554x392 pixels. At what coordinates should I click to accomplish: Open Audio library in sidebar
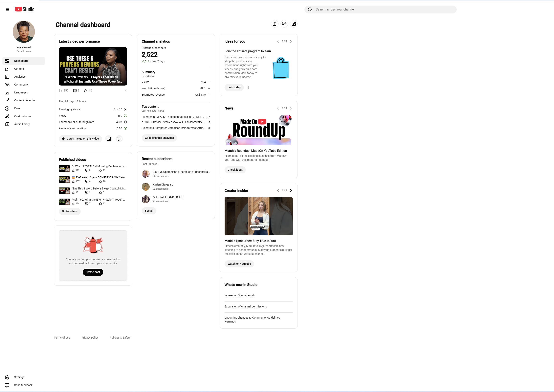[x=24, y=124]
